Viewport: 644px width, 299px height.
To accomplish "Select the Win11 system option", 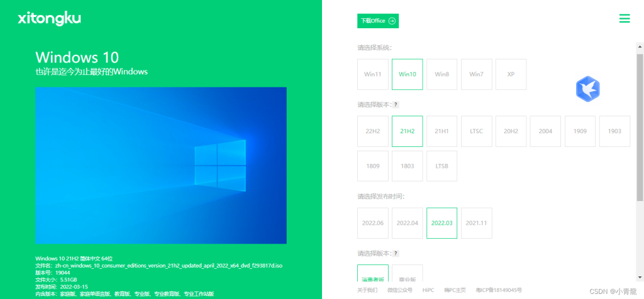I will 372,74.
